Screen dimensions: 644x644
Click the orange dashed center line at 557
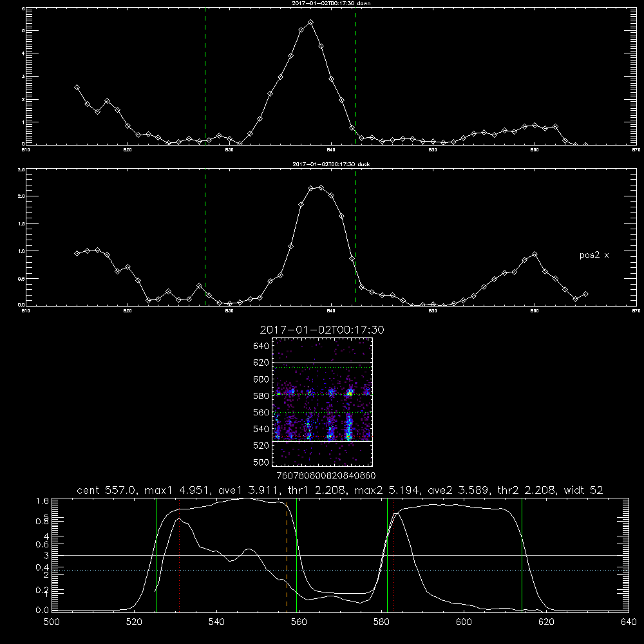(x=287, y=556)
